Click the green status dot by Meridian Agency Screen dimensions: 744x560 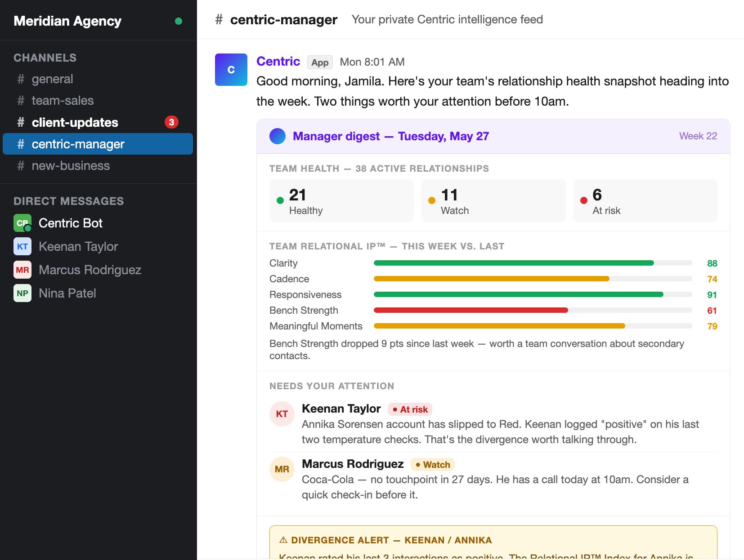pos(179,21)
